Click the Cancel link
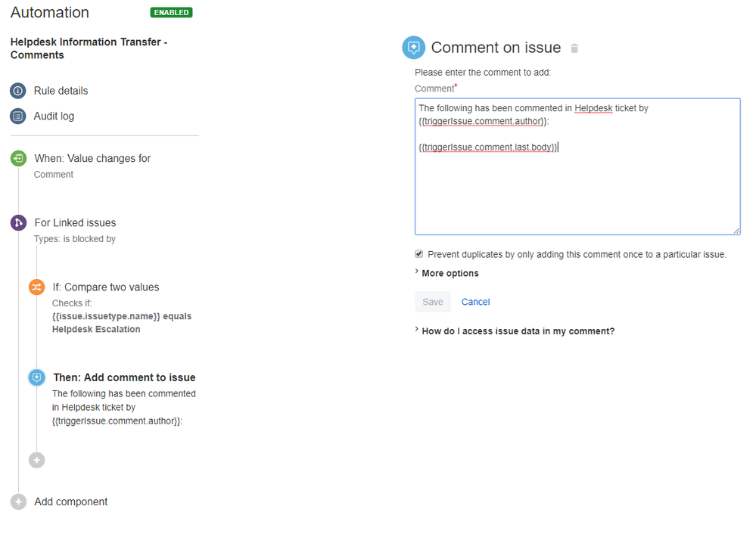Viewport: 756px width, 534px height. pyautogui.click(x=475, y=302)
